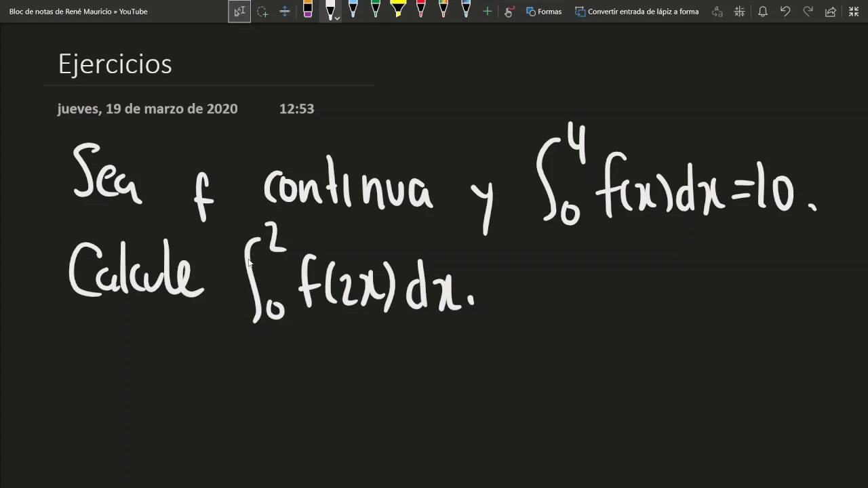Redo the last action
The image size is (868, 488).
point(808,12)
